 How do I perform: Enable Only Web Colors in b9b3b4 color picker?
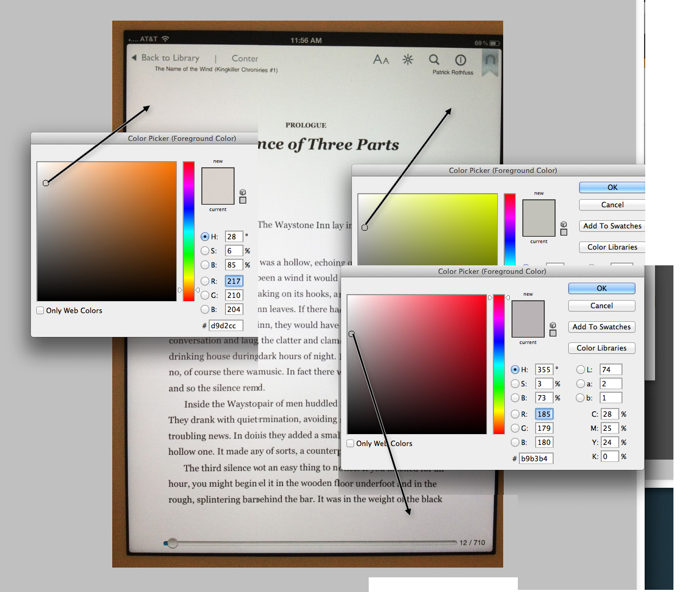350,443
